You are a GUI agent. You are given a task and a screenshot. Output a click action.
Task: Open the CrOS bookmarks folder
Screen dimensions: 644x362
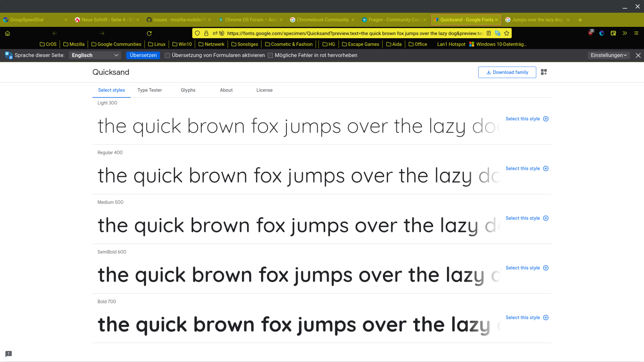48,44
